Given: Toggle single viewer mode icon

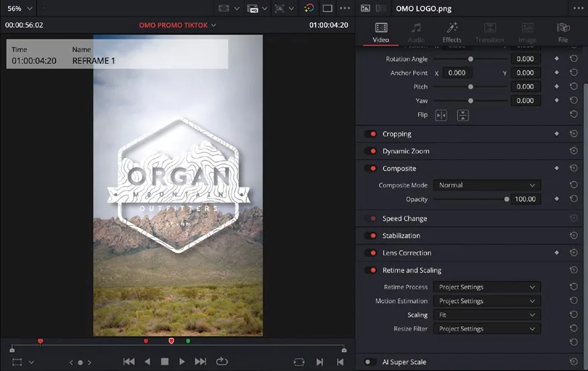Looking at the screenshot, I should click(328, 8).
